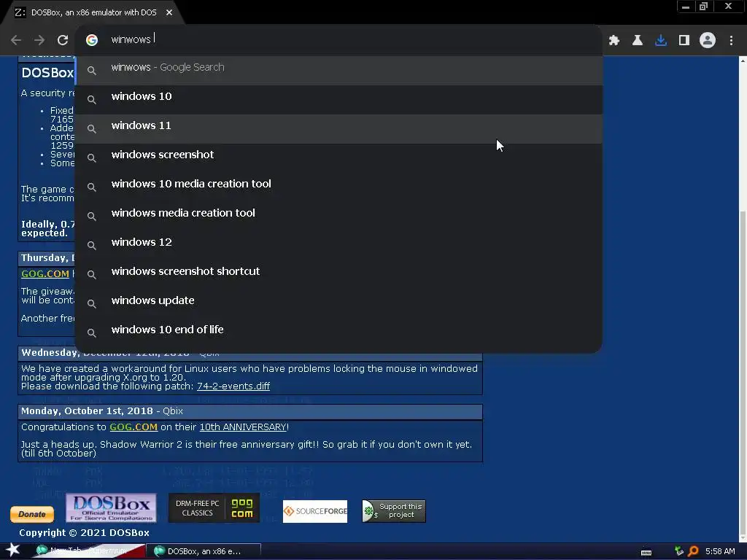Click the network tray icon
Image resolution: width=747 pixels, height=560 pixels.
[x=679, y=551]
